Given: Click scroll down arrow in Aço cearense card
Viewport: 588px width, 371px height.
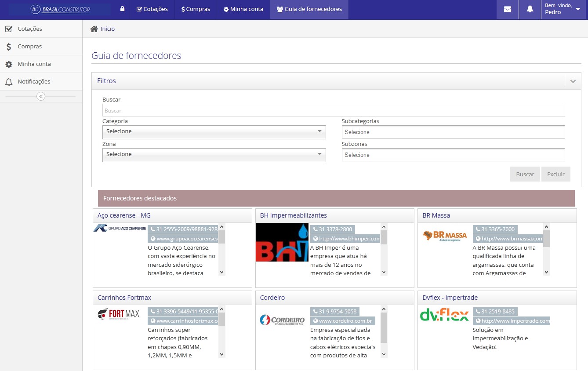Looking at the screenshot, I should tap(222, 272).
